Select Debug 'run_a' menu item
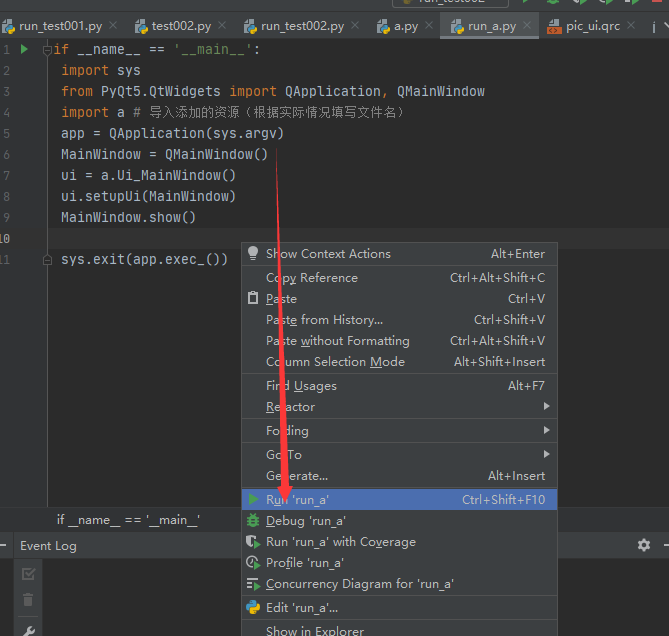The image size is (669, 636). point(399,521)
